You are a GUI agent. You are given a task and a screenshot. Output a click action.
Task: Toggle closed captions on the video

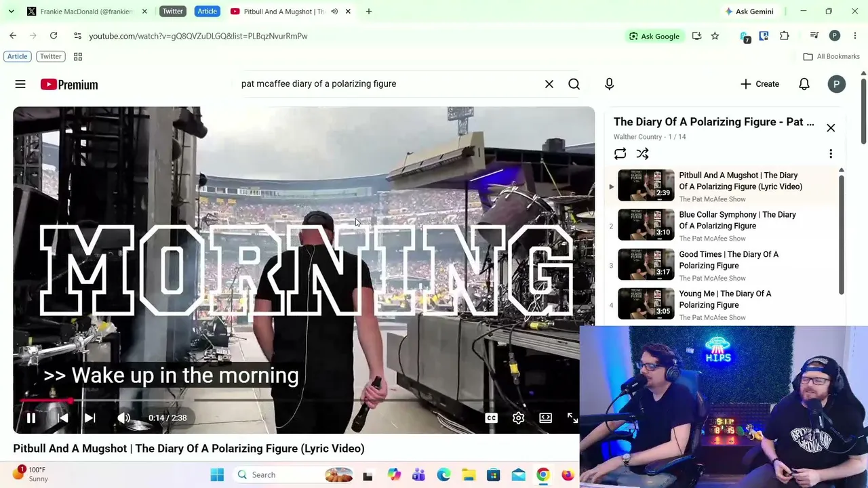(x=492, y=418)
